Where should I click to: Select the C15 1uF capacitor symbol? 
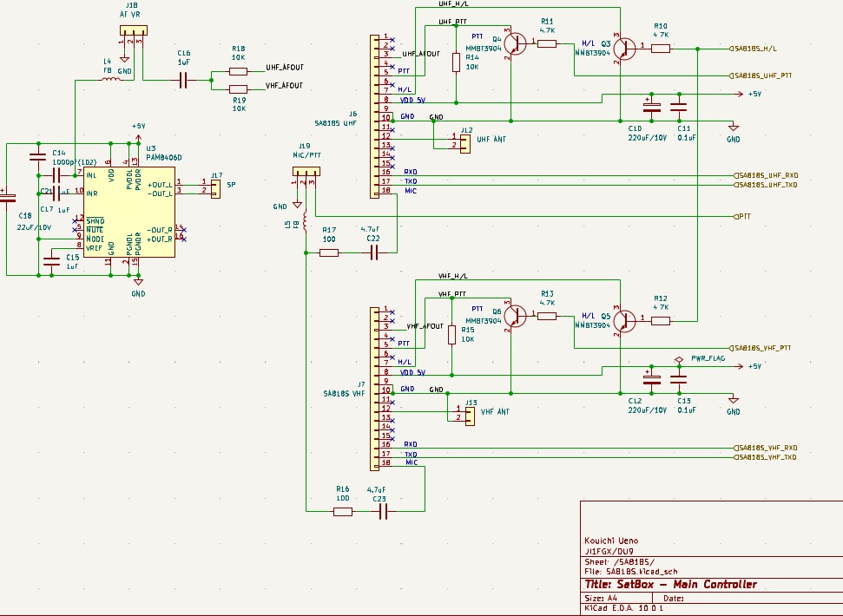[x=51, y=261]
